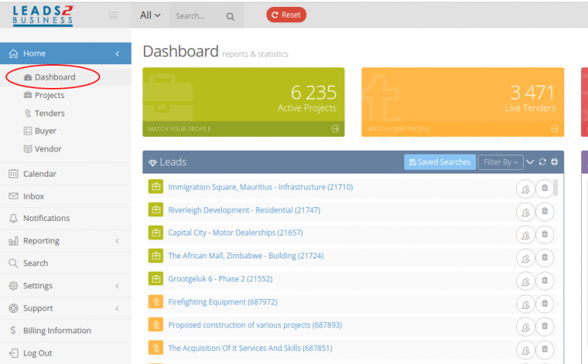
Task: Click the search magnifier icon in top bar
Action: (230, 16)
